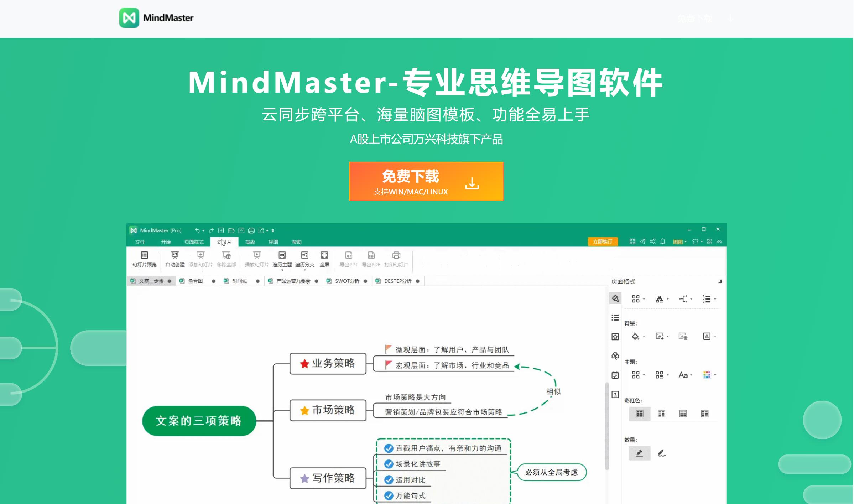Click the orange 免费下载 button
This screenshot has height=504, width=854.
coord(426,181)
